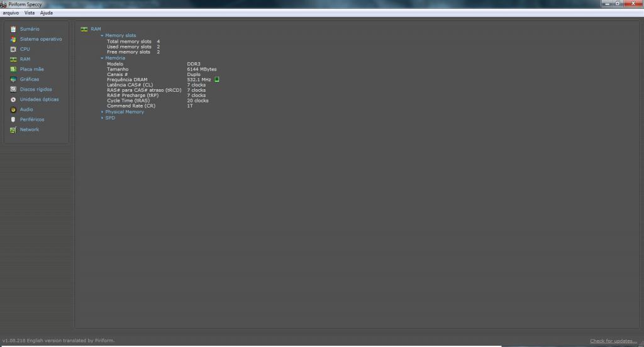This screenshot has width=644, height=347.
Task: Open the arquivo menu
Action: [11, 13]
